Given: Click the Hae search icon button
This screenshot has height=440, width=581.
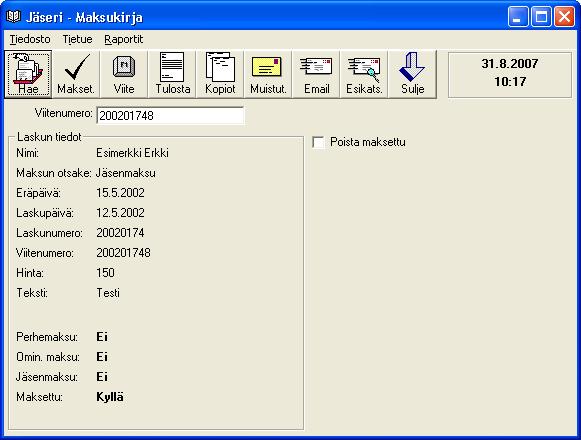Looking at the screenshot, I should 28,74.
